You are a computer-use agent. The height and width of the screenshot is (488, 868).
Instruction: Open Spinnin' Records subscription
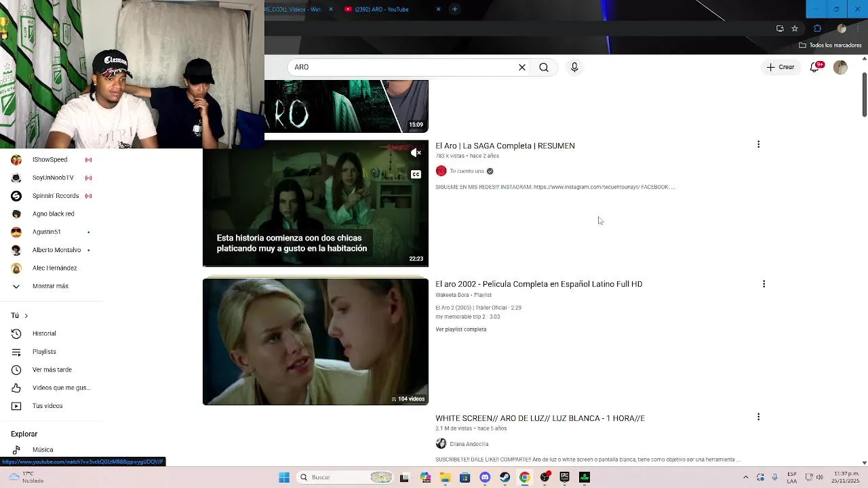click(52, 196)
